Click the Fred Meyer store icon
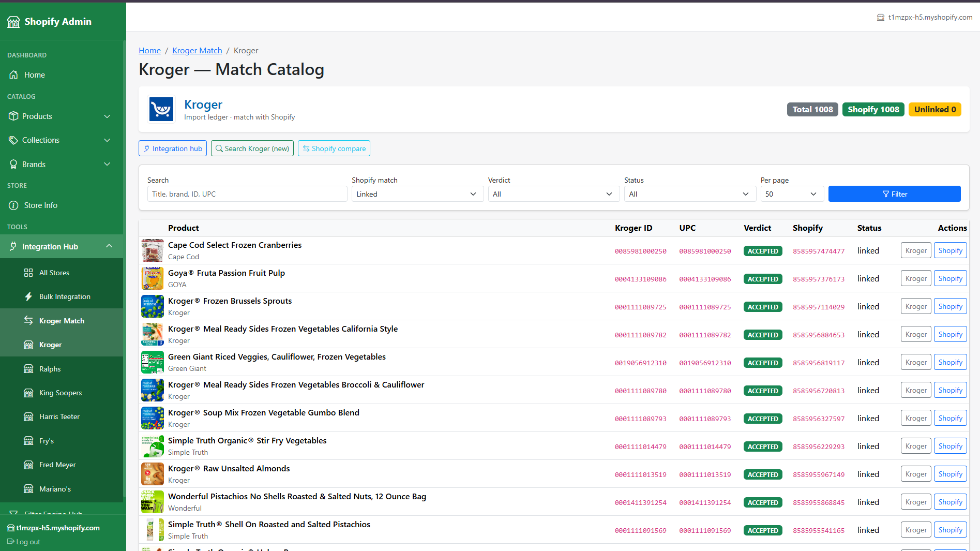Viewport: 980px width, 551px height. 28,465
